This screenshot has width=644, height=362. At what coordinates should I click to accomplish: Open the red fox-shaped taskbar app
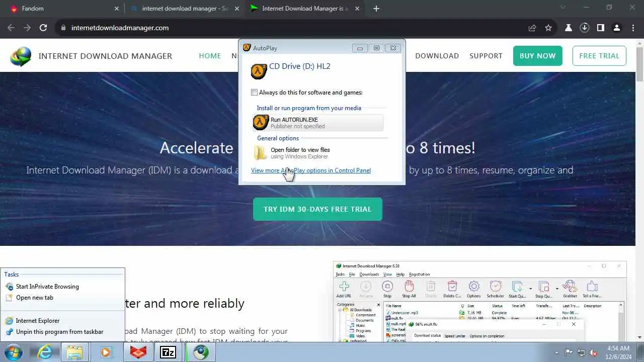click(x=138, y=352)
